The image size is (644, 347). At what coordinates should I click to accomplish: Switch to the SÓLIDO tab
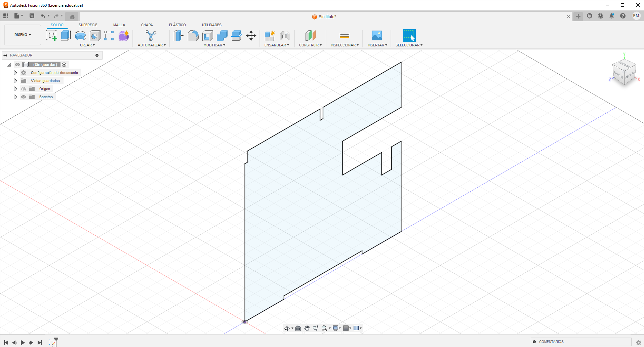pos(57,25)
